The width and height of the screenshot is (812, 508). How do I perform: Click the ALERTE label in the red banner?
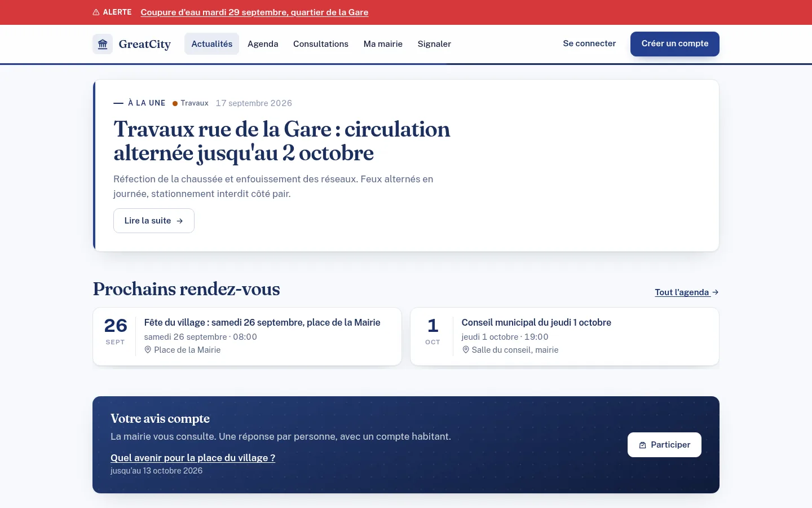coord(117,12)
